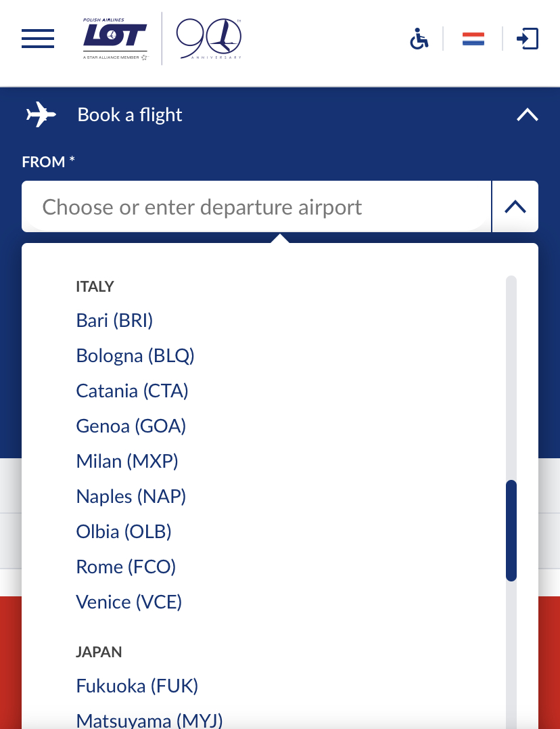Pick Rome (FCO) as departure airport
The image size is (560, 729).
click(x=126, y=567)
